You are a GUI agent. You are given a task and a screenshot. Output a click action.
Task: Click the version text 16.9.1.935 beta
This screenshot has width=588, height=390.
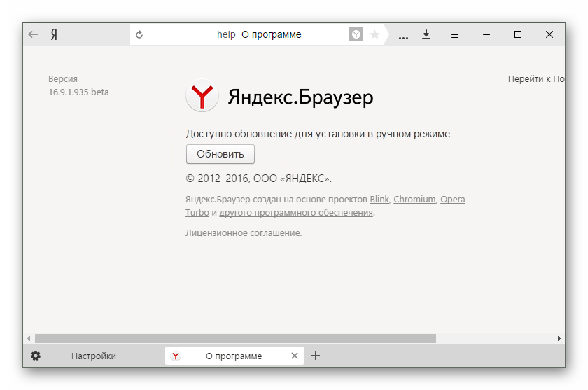coord(78,92)
